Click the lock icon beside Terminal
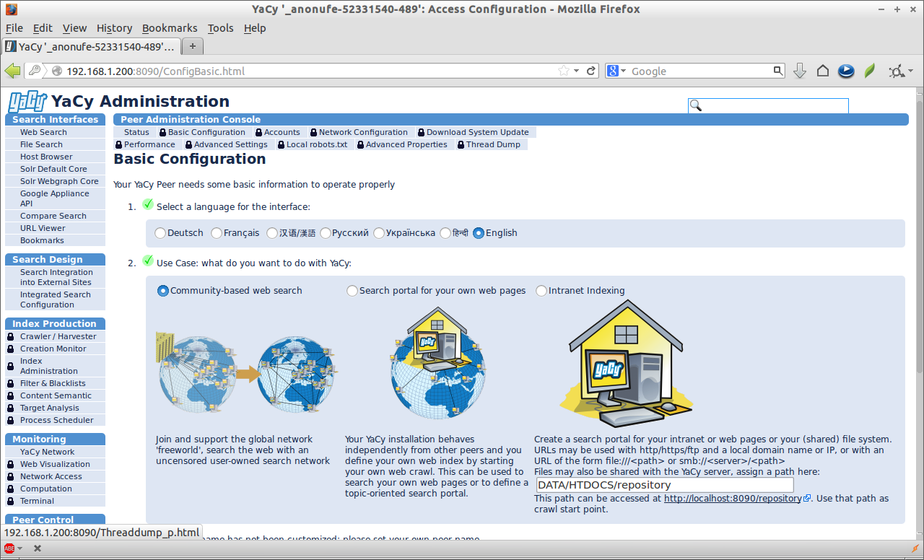The height and width of the screenshot is (560, 924). pyautogui.click(x=11, y=502)
